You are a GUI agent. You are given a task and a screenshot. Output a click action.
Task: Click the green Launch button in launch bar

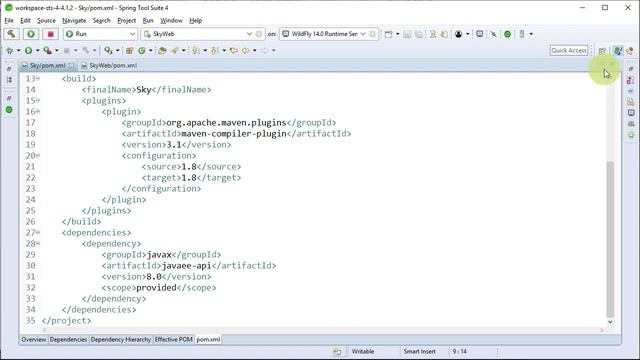[31, 34]
